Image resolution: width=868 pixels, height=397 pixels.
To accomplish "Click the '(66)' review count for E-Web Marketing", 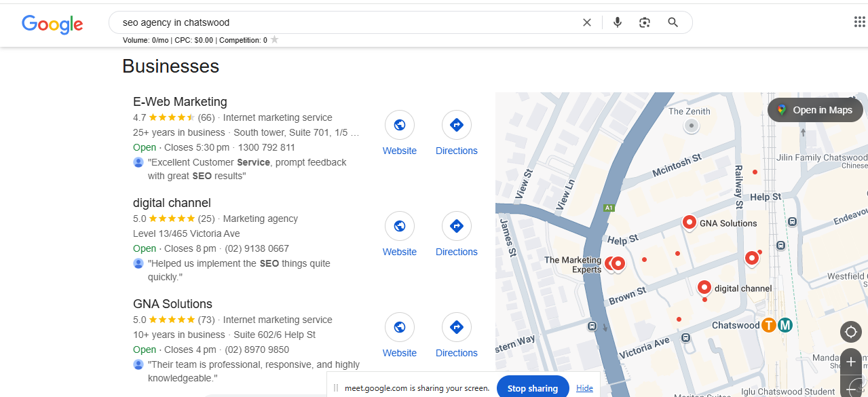I will (206, 117).
